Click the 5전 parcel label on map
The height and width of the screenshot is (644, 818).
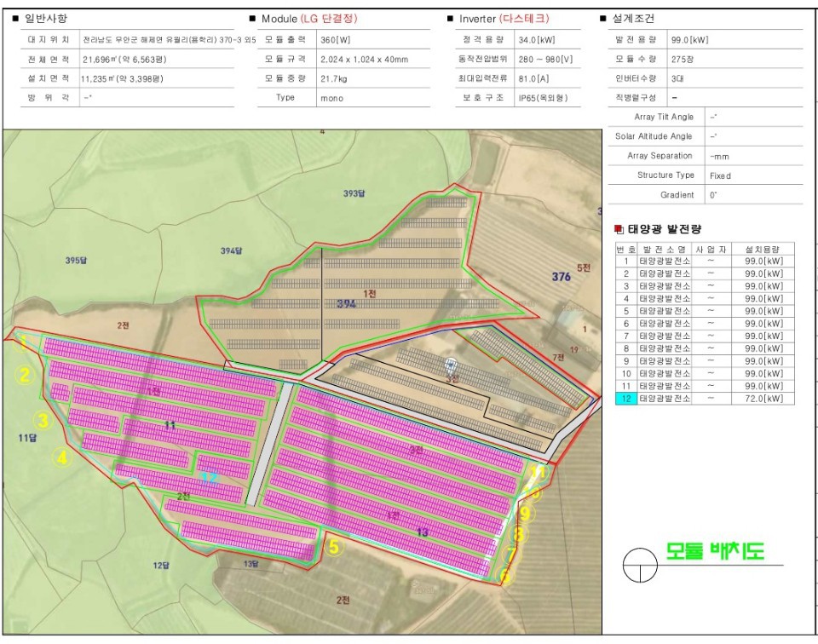584,268
